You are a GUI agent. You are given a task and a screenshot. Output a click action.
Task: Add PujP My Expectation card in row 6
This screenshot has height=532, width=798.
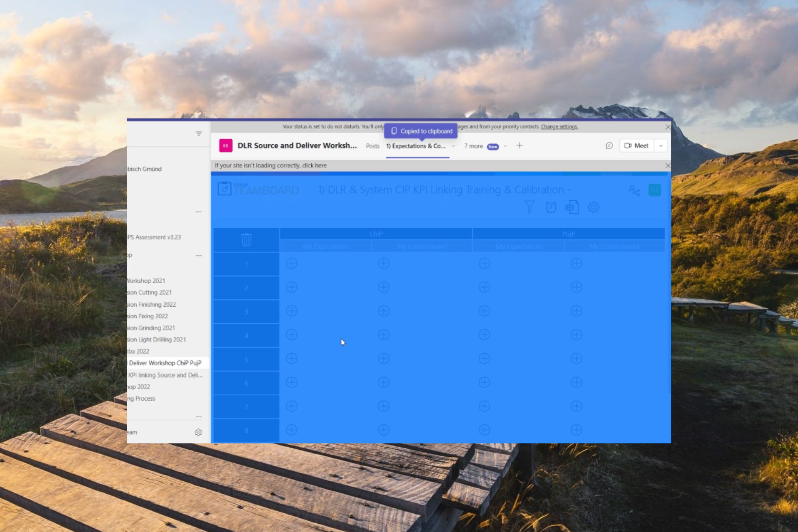(484, 382)
